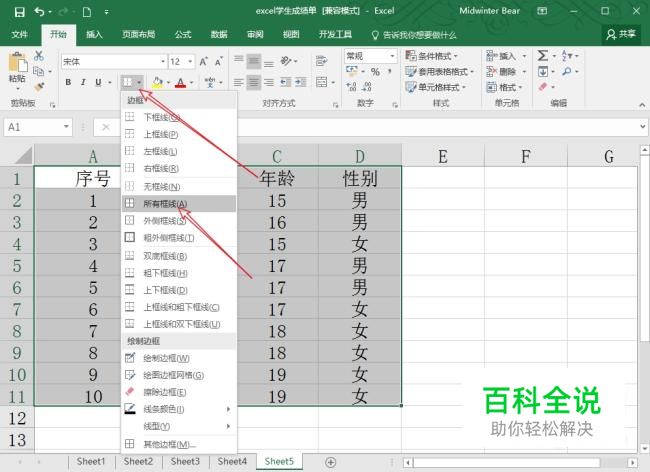
Task: Click the Merge and Center icon
Action: [x=322, y=82]
